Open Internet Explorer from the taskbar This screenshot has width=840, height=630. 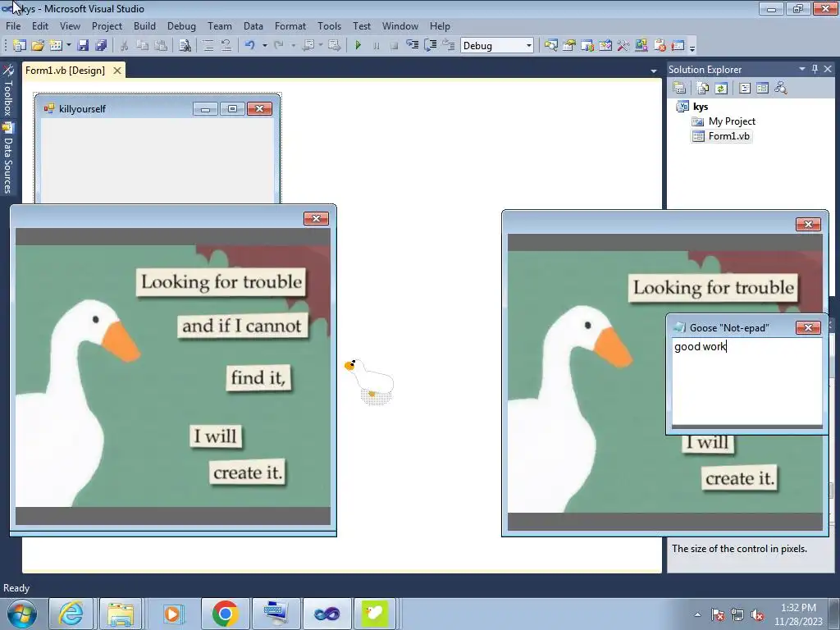tap(71, 614)
